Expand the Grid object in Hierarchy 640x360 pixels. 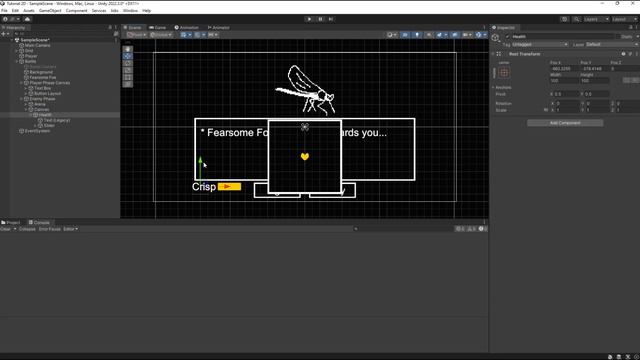17,51
